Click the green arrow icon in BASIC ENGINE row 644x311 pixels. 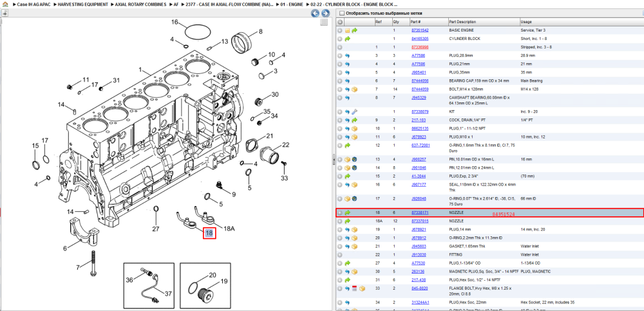click(354, 30)
